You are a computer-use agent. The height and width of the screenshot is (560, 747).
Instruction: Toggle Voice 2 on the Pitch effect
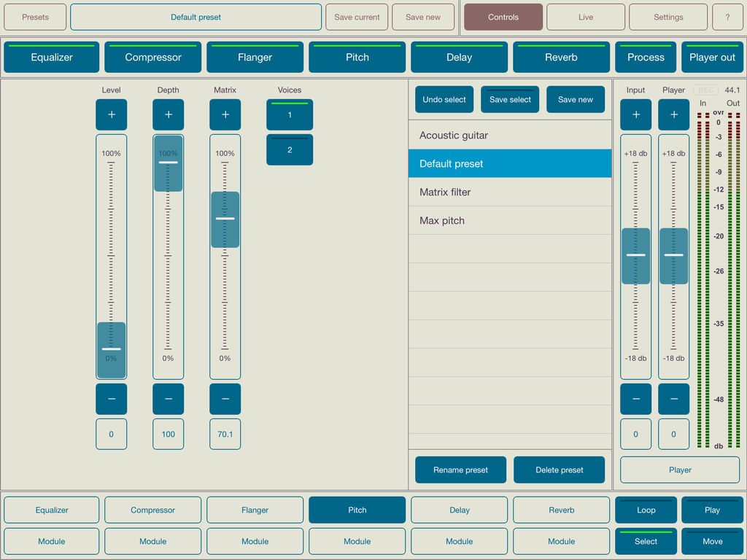click(290, 149)
